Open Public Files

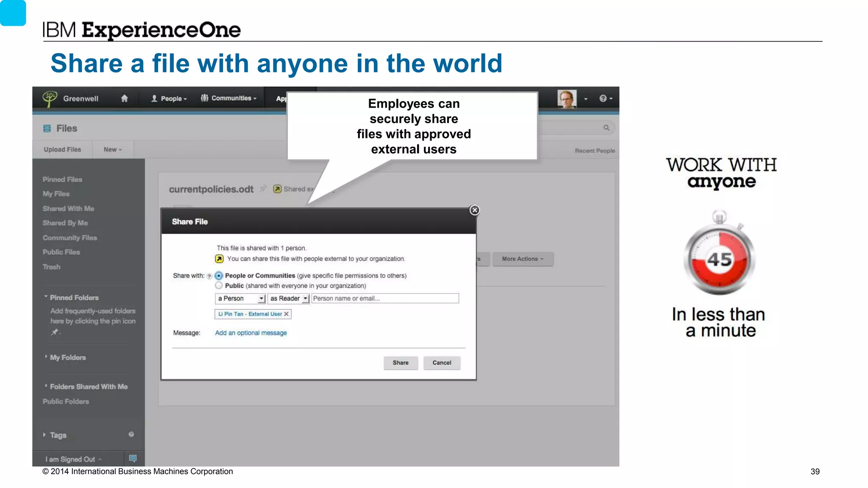pos(61,252)
